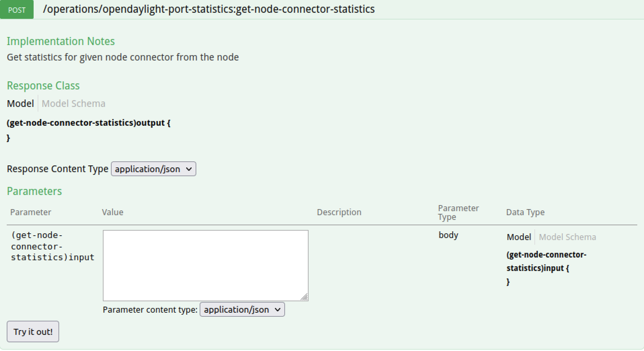644x351 pixels.
Task: Click the Implementation Notes heading
Action: 61,41
